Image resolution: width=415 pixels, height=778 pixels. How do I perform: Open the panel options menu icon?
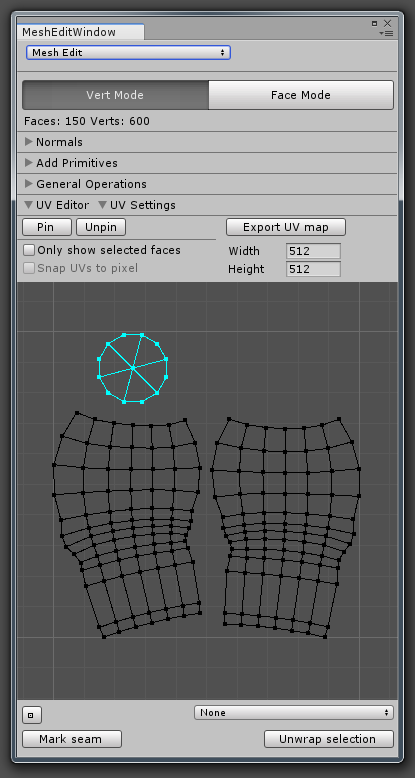coord(386,33)
